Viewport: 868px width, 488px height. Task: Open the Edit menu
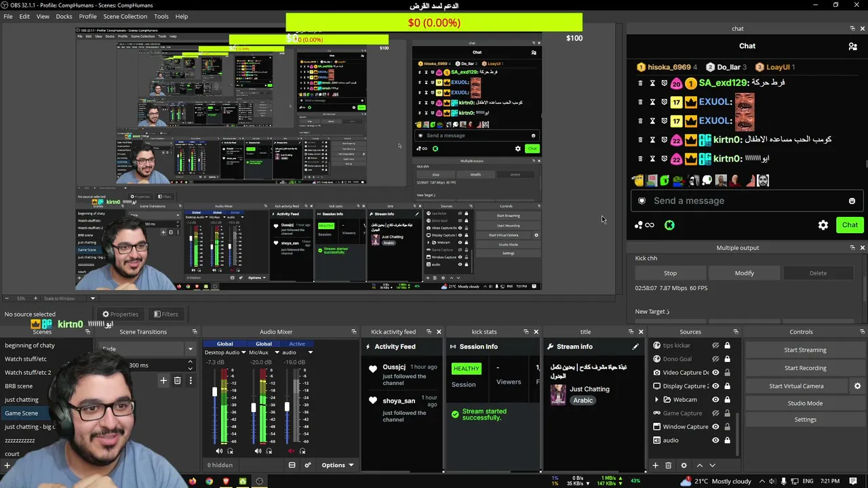[x=24, y=16]
